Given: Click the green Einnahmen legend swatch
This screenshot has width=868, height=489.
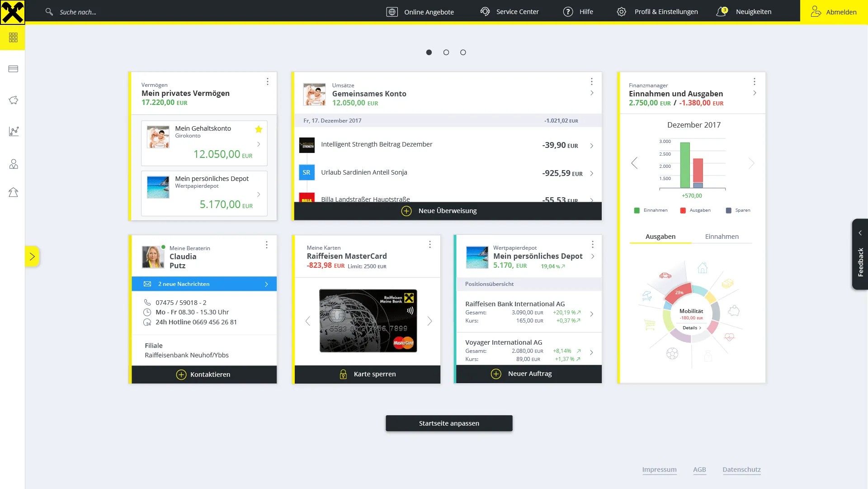Looking at the screenshot, I should (x=637, y=210).
